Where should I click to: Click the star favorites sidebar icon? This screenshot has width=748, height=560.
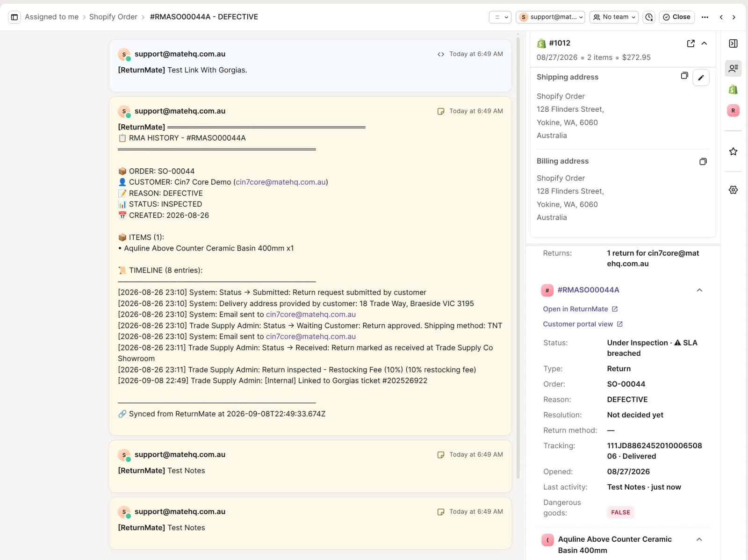point(733,151)
